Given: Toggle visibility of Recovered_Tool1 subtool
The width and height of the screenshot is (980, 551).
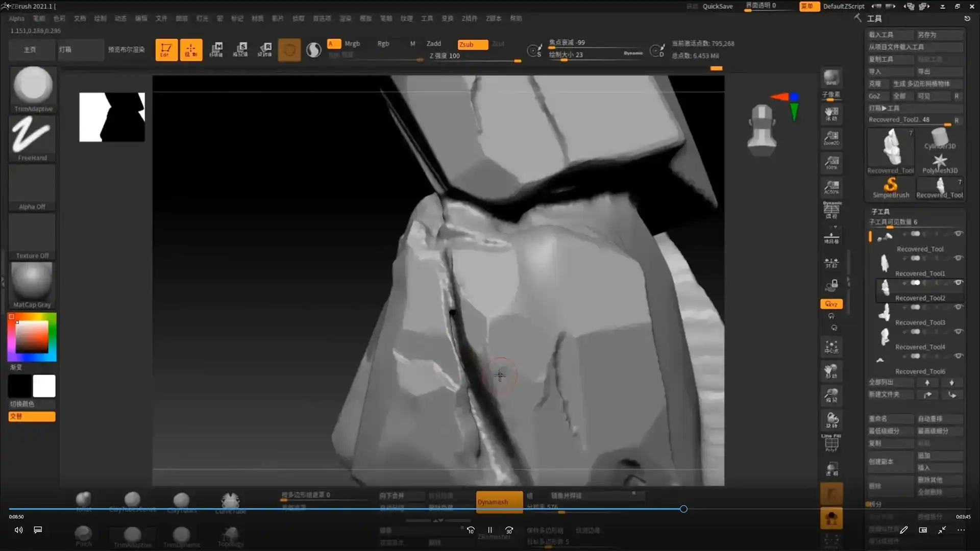Looking at the screenshot, I should click(959, 258).
